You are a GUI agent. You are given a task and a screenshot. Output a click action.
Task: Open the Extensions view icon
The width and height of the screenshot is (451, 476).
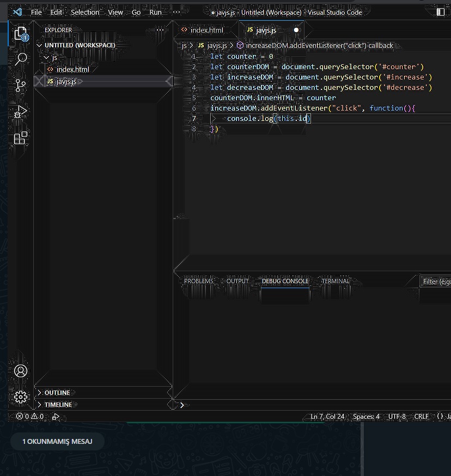21,138
